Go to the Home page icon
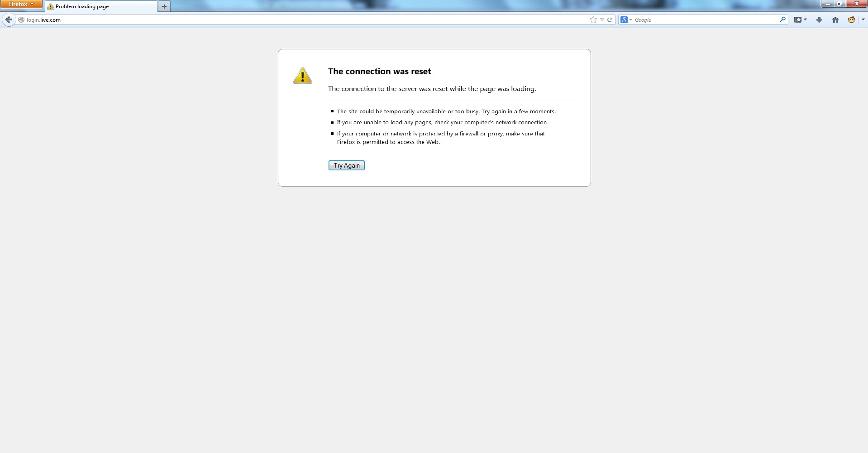Image resolution: width=868 pixels, height=453 pixels. click(x=835, y=19)
